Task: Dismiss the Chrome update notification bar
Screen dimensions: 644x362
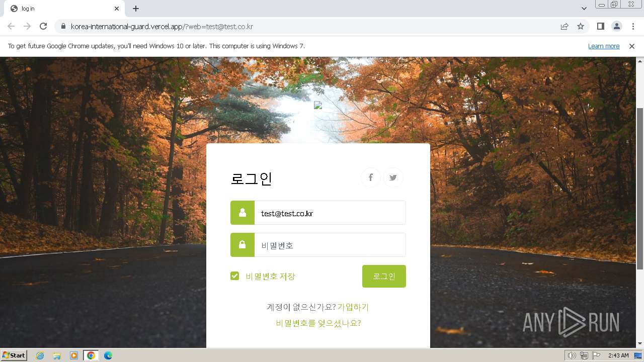Action: (x=632, y=46)
